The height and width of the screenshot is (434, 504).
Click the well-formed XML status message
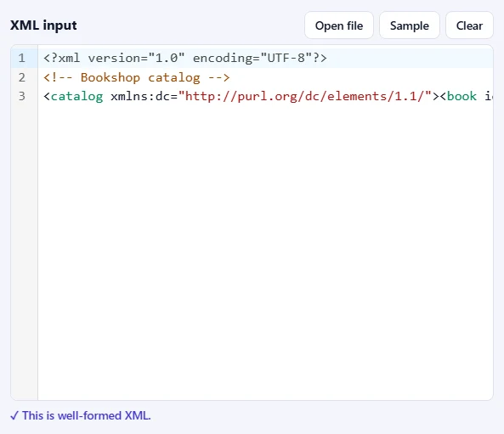click(81, 415)
